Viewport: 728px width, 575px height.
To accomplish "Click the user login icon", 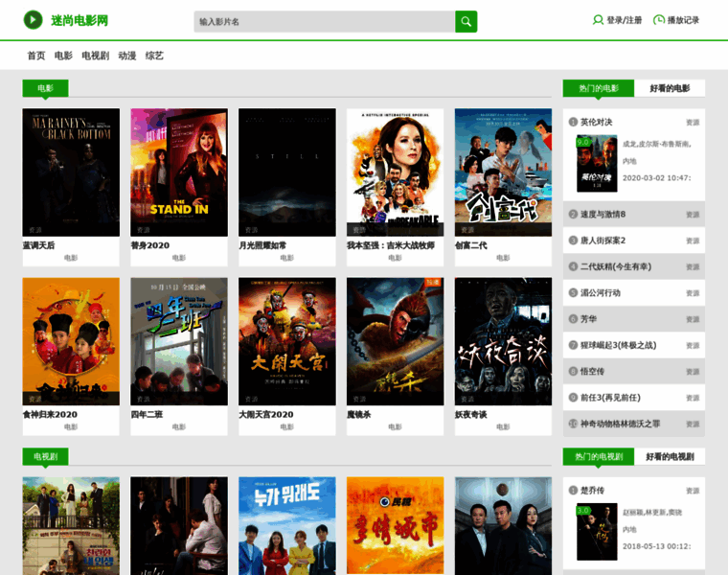I will [x=598, y=20].
